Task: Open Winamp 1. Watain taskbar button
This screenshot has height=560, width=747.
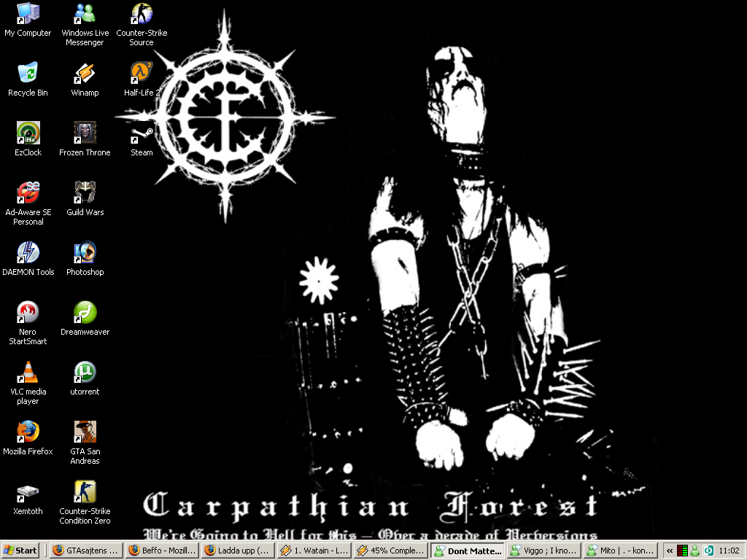Action: click(x=314, y=551)
